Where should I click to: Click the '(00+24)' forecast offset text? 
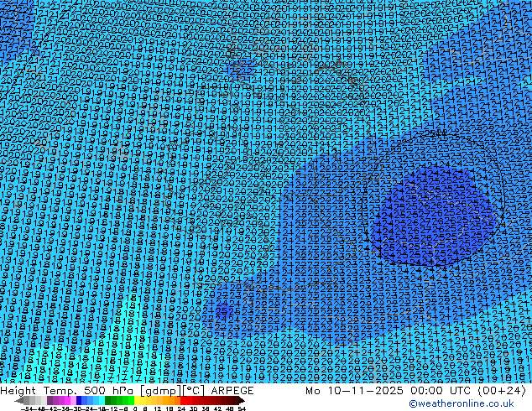click(x=502, y=391)
